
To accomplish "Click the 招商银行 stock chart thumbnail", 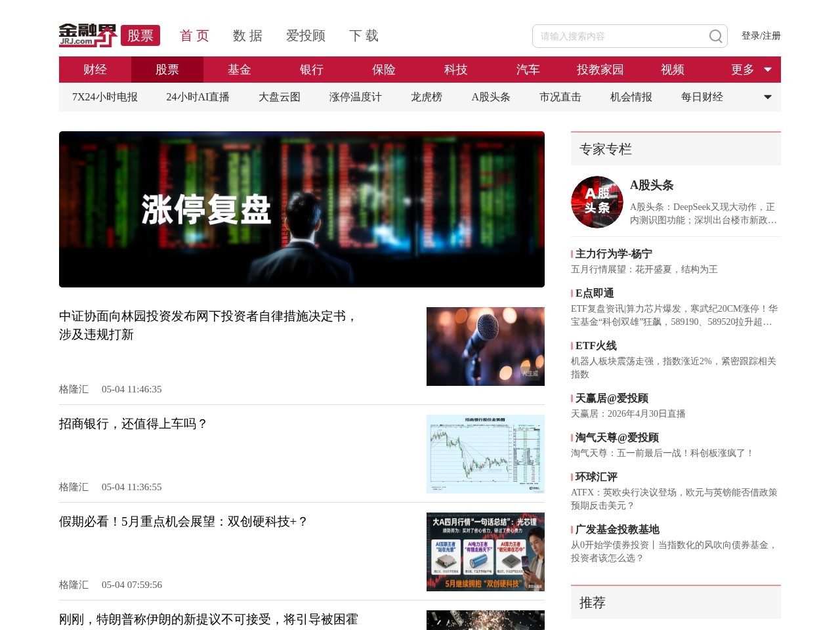I will coord(486,454).
